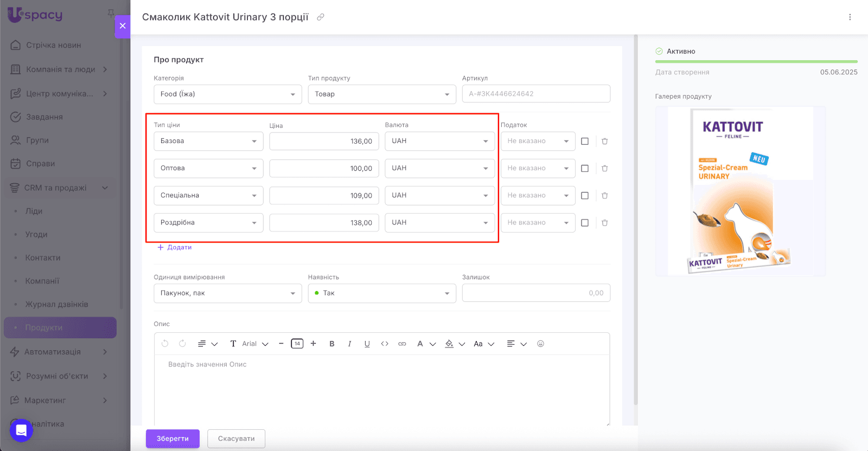Screen dimensions: 868x451
Task: Toggle italic text formatting
Action: tap(349, 344)
